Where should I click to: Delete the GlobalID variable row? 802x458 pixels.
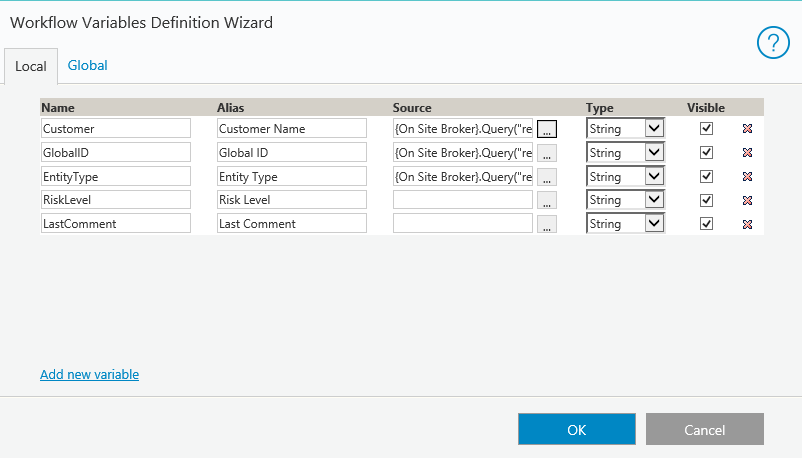[x=747, y=153]
